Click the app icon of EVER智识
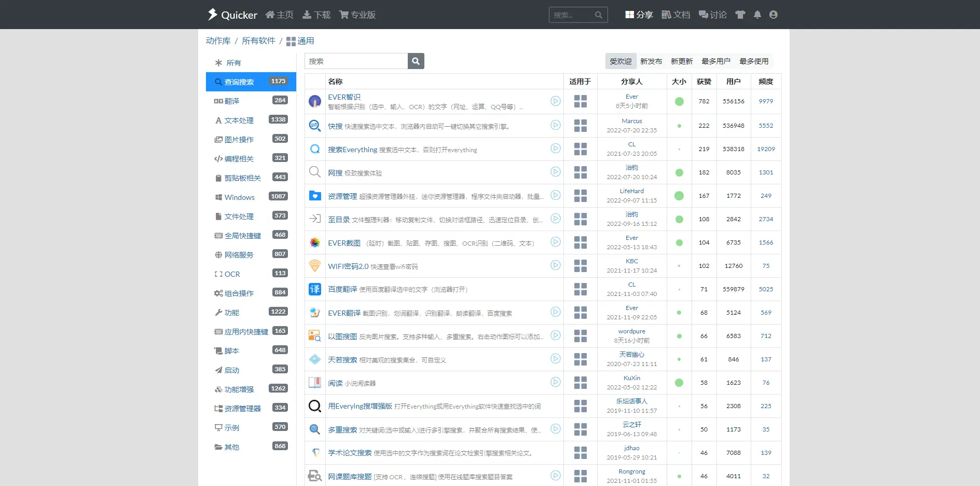The image size is (980, 486). (x=315, y=101)
